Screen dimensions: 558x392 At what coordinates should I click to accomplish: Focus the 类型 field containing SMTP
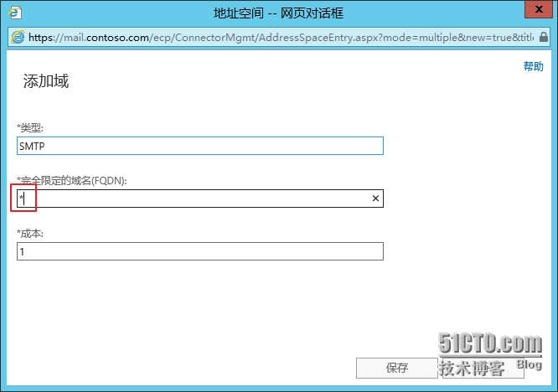[x=199, y=146]
